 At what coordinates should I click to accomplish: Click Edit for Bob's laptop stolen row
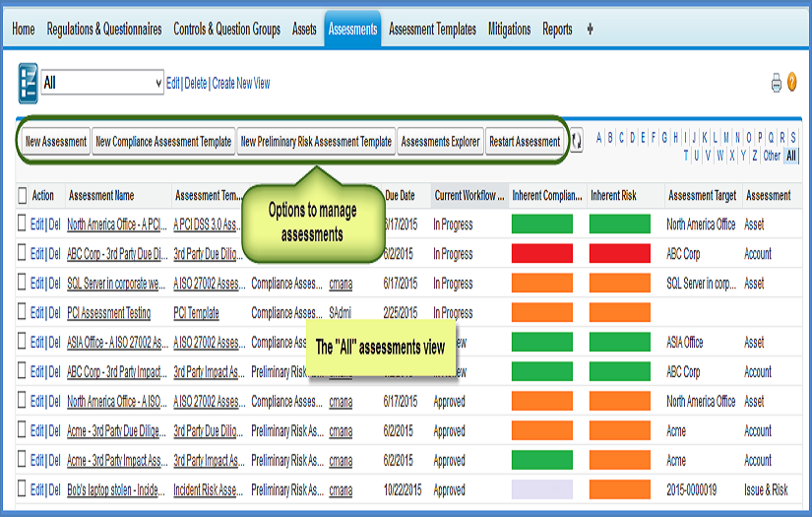(x=36, y=490)
